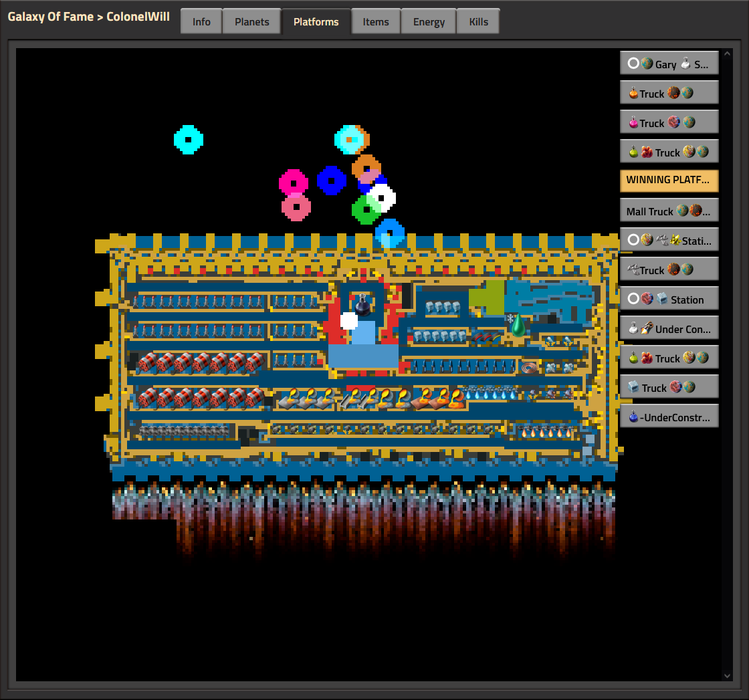Open the metal plates Truck platform
Screen dimensions: 749x700
[669, 269]
